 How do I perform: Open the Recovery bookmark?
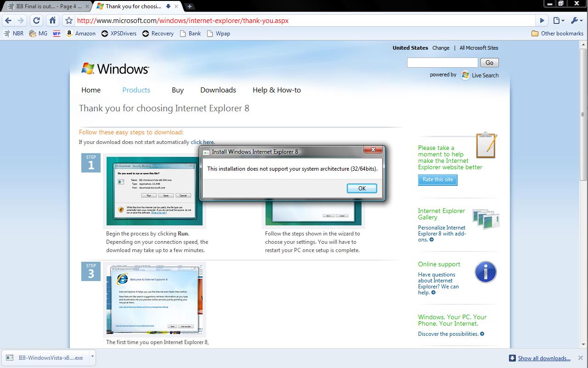[158, 34]
